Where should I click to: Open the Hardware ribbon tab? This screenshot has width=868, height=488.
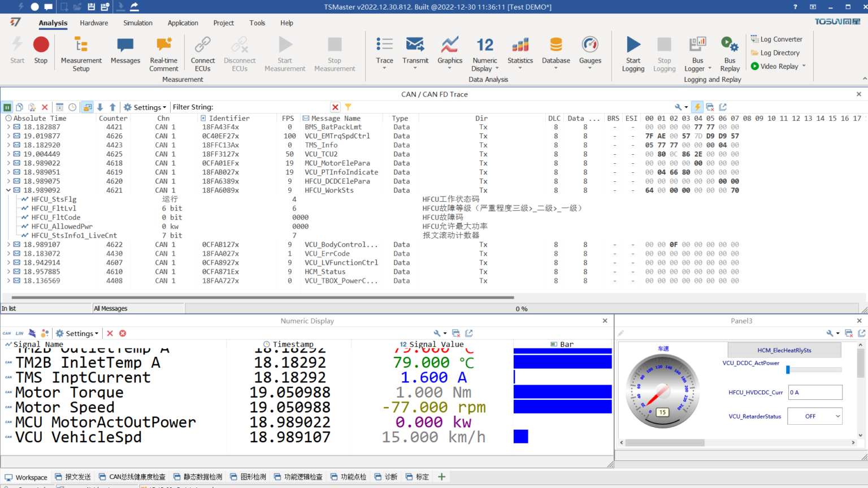(94, 23)
